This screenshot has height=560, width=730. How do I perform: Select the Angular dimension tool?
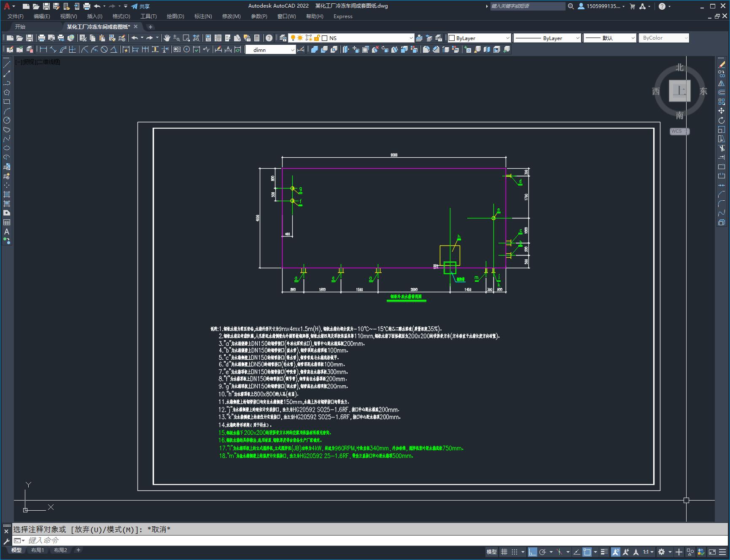tap(114, 49)
